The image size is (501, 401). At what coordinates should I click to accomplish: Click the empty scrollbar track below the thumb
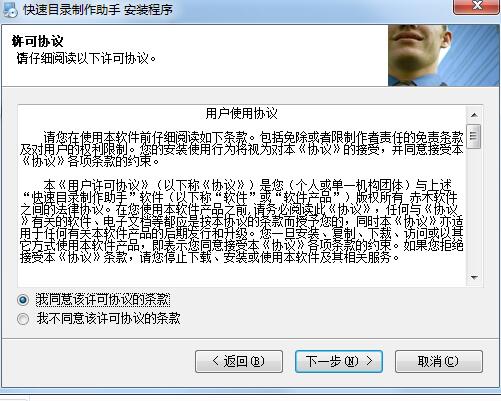pyautogui.click(x=474, y=209)
